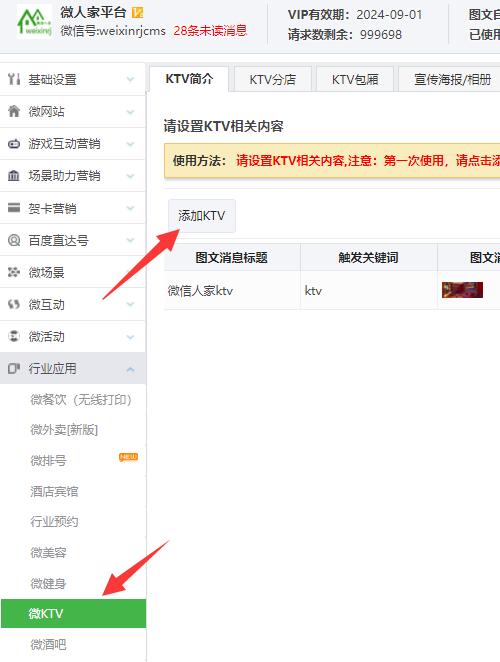Collapse the 行业应用 section chevron

coord(130,369)
